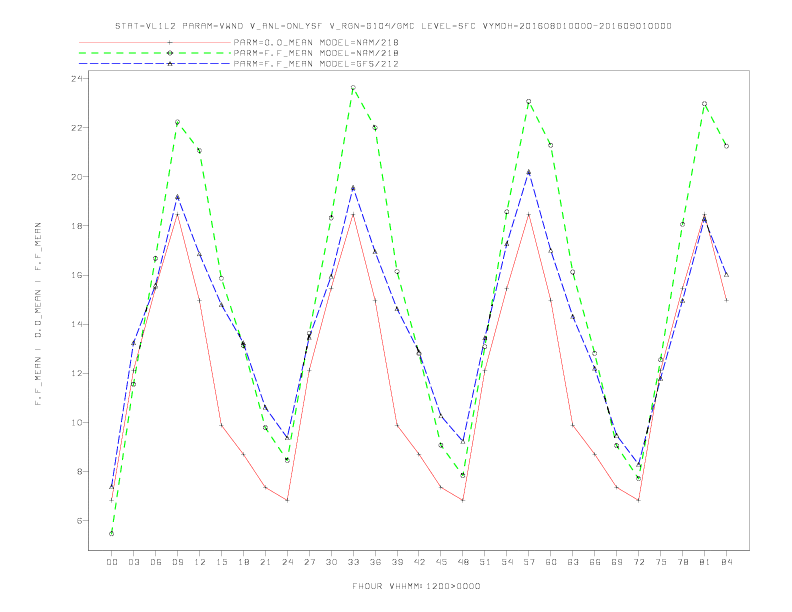The height and width of the screenshot is (612, 792).
Task: Click y-axis tick label 12
Action: click(x=76, y=374)
